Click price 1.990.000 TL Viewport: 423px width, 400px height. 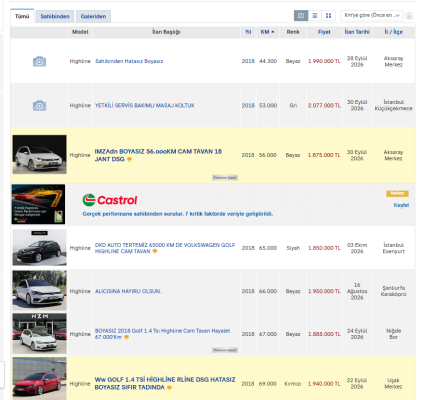tap(324, 61)
